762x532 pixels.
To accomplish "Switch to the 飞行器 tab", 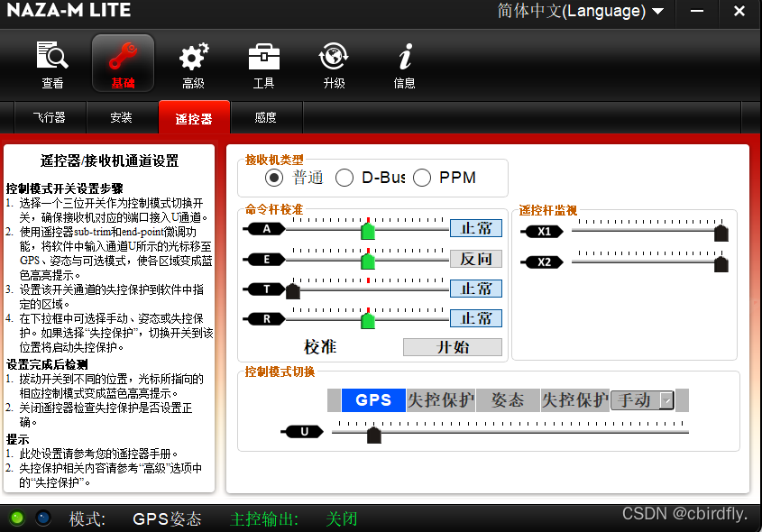I will click(x=50, y=117).
